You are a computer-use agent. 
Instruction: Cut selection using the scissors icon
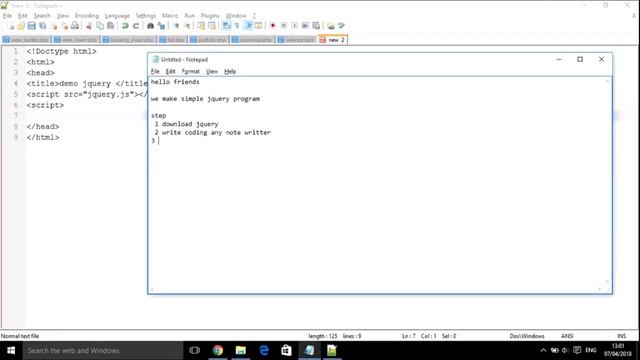pos(89,26)
